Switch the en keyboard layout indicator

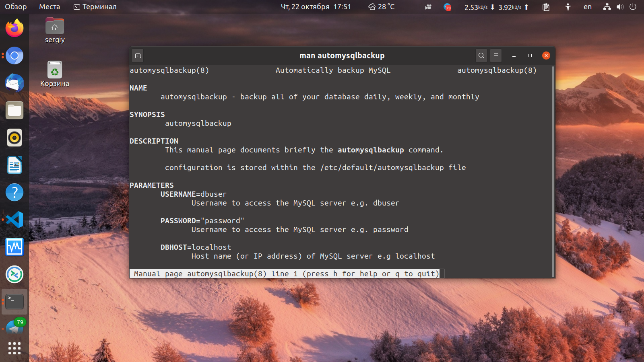tap(588, 7)
